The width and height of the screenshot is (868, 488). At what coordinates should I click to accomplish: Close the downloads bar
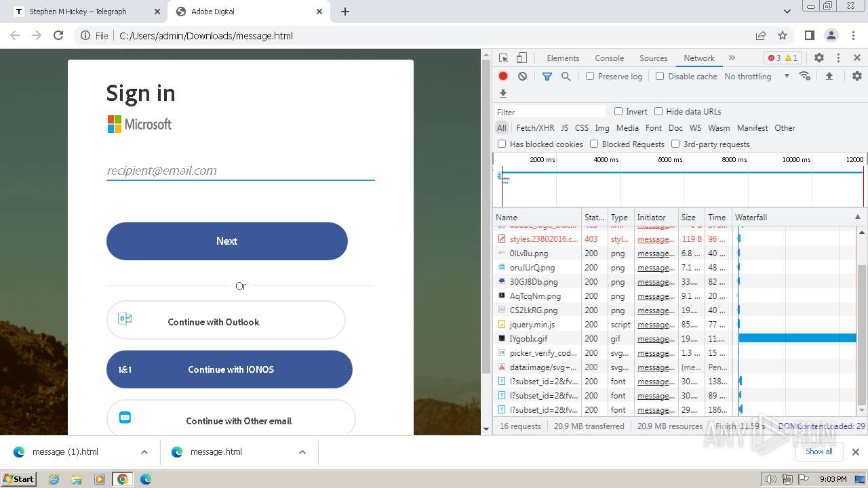(x=856, y=452)
